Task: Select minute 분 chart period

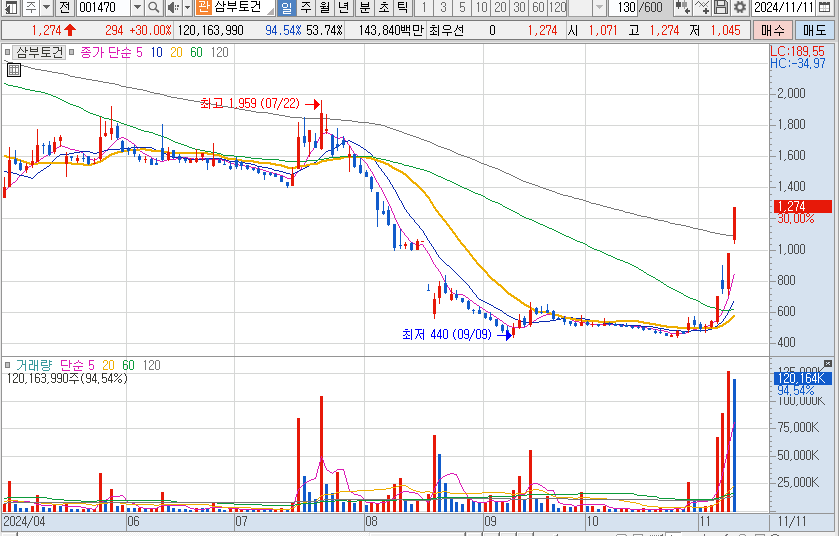Action: pos(365,7)
